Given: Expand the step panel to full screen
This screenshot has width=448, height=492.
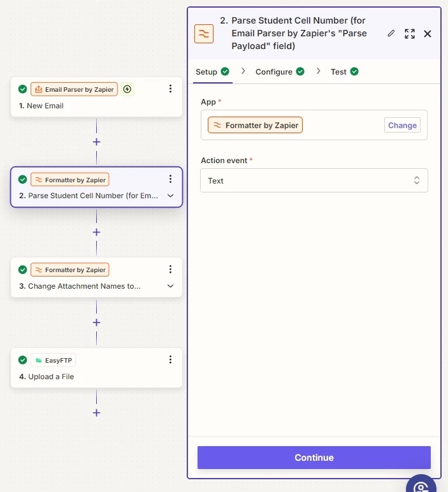Looking at the screenshot, I should tap(410, 34).
